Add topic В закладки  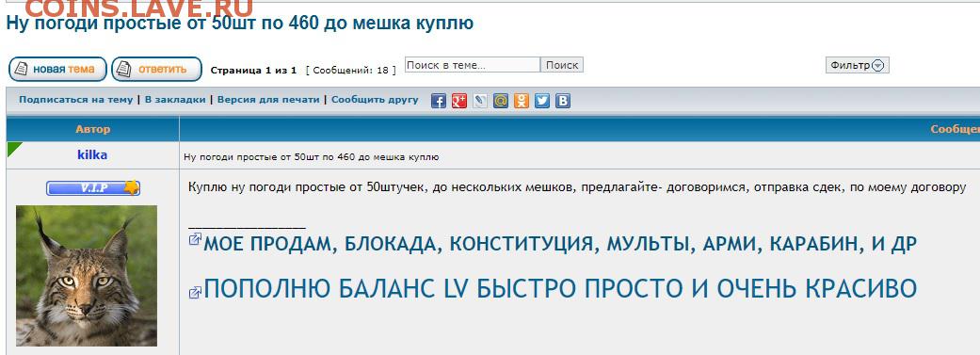[x=175, y=100]
